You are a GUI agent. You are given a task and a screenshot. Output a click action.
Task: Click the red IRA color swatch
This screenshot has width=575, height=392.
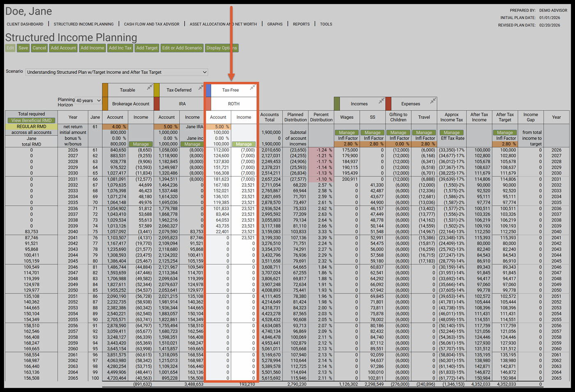point(156,104)
